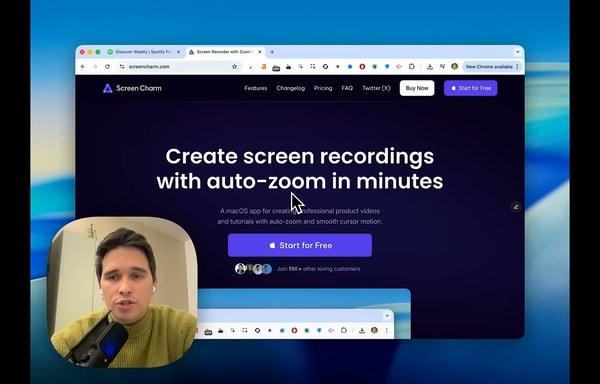Go to Pricing in site navigation
The height and width of the screenshot is (384, 600).
[323, 88]
